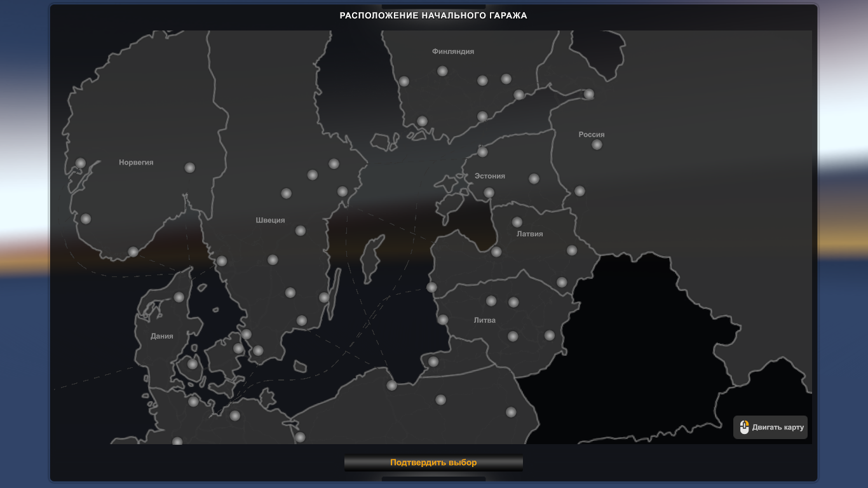Select the northernmost city marker in Russia

(x=589, y=94)
